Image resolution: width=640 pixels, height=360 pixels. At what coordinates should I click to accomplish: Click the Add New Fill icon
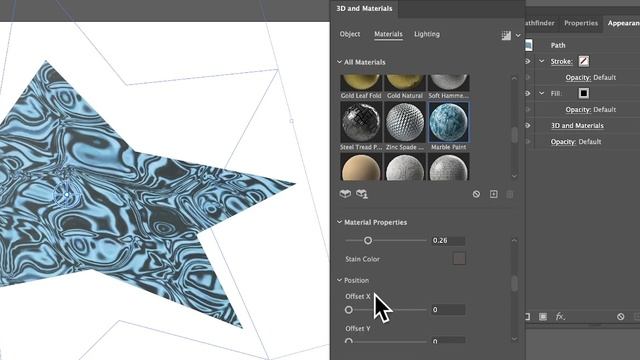[x=543, y=317]
